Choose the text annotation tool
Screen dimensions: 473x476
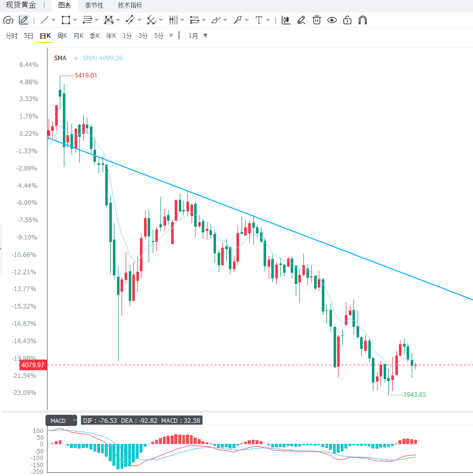point(258,20)
